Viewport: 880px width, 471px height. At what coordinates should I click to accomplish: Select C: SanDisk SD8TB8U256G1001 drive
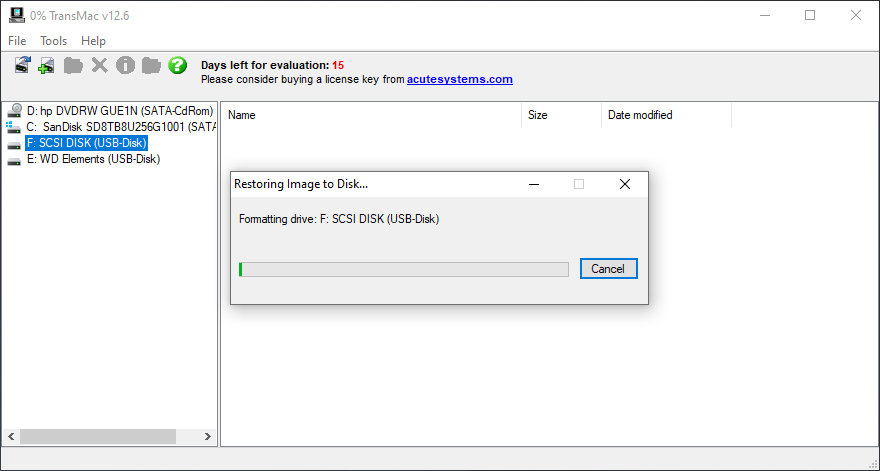pos(121,127)
